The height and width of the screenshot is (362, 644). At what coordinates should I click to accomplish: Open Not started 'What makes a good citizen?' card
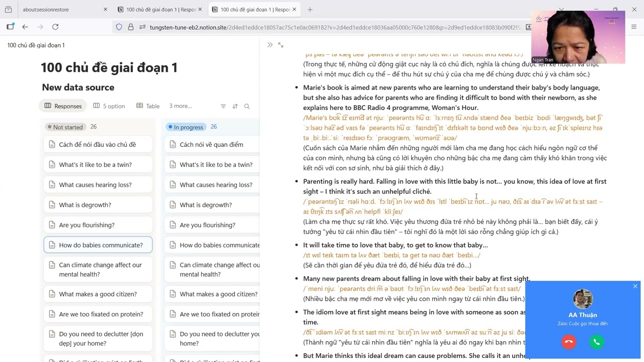point(98,294)
